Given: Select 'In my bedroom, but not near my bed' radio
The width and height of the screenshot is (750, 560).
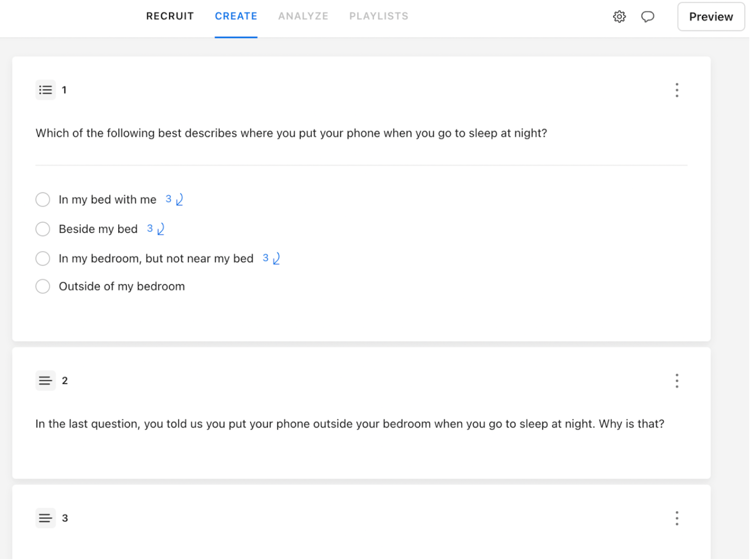Looking at the screenshot, I should 43,259.
